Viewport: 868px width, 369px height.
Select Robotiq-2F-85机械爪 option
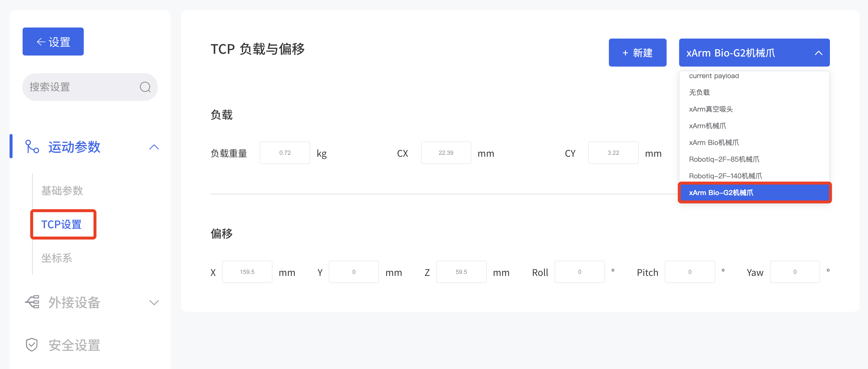coord(724,159)
